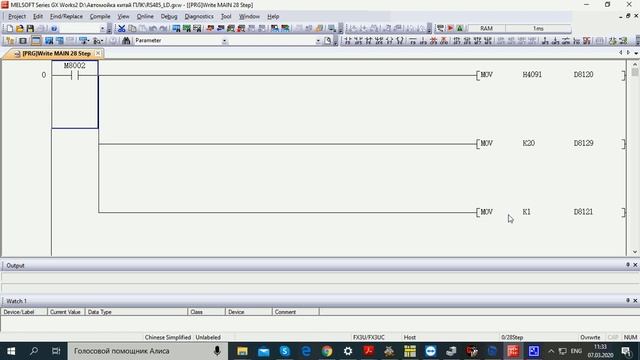
Task: Pin or unpin the Output panel
Action: click(x=628, y=265)
